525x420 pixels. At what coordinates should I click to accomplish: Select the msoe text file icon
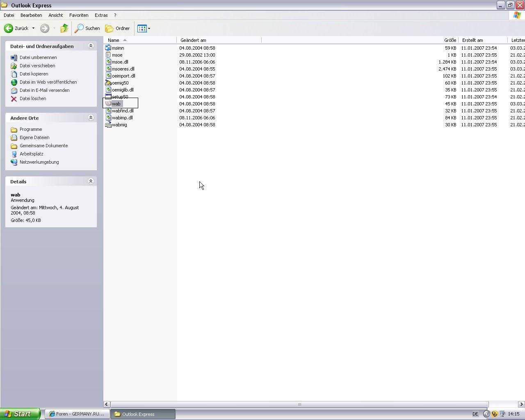coord(108,55)
